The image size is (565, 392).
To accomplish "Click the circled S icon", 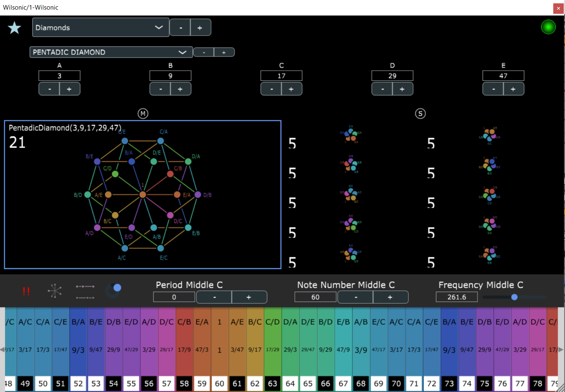I will [x=420, y=113].
